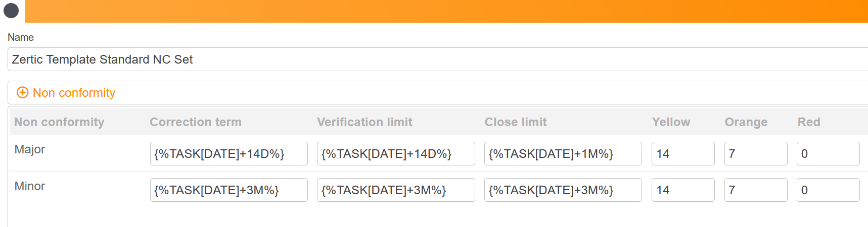Click the Verification limit column header
868x227 pixels.
[364, 122]
